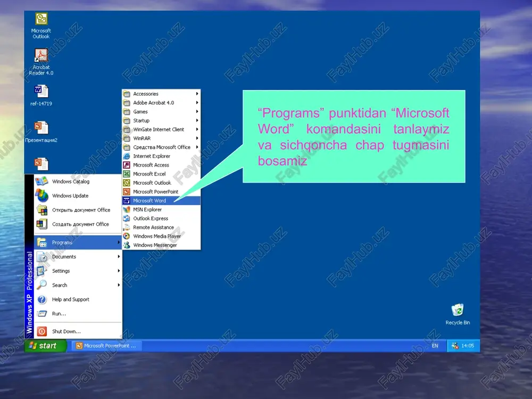
Task: Expand the WinGate Internet Client submenu arrow
Action: pyautogui.click(x=197, y=129)
